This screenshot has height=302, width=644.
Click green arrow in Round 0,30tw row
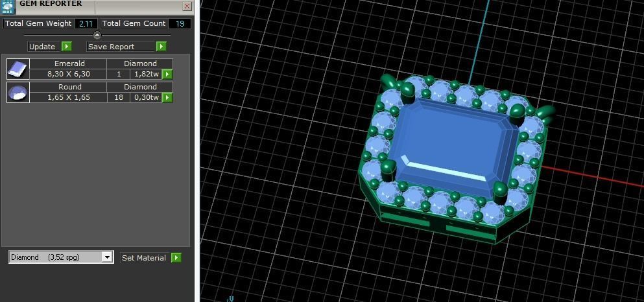pos(167,98)
